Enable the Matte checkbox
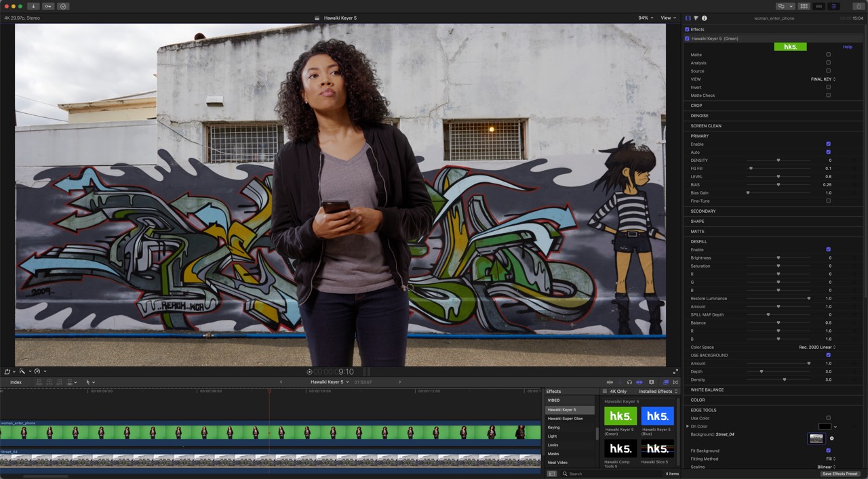The image size is (868, 479). [828, 54]
